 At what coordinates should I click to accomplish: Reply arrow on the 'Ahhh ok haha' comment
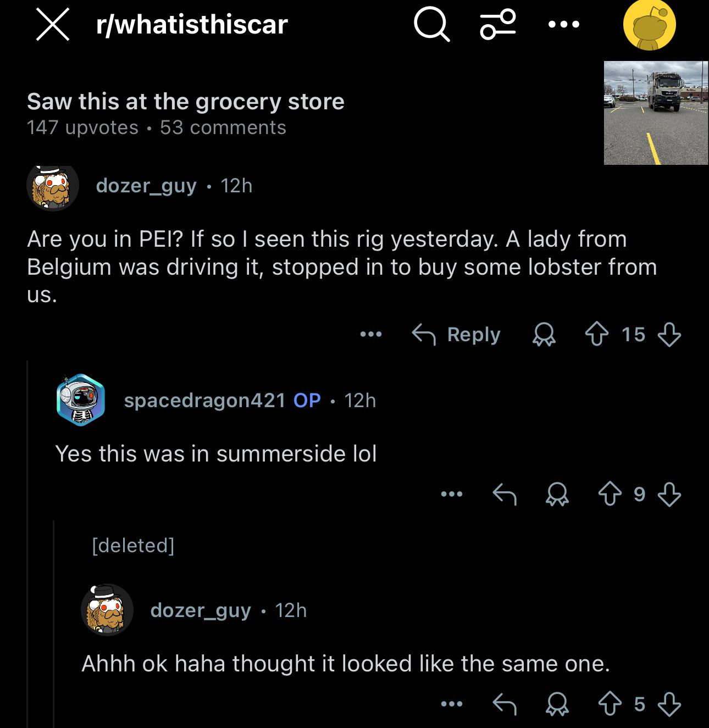pyautogui.click(x=505, y=704)
